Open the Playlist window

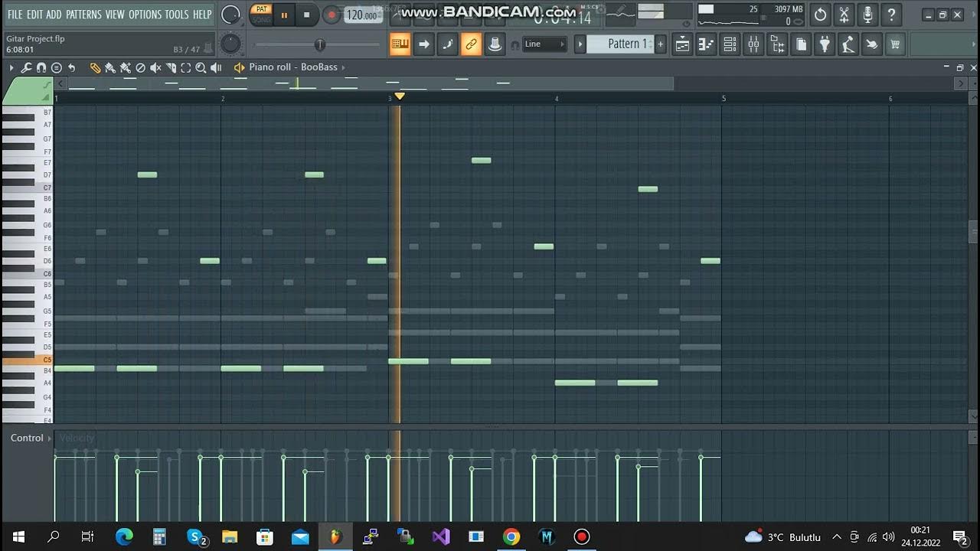[x=682, y=44]
